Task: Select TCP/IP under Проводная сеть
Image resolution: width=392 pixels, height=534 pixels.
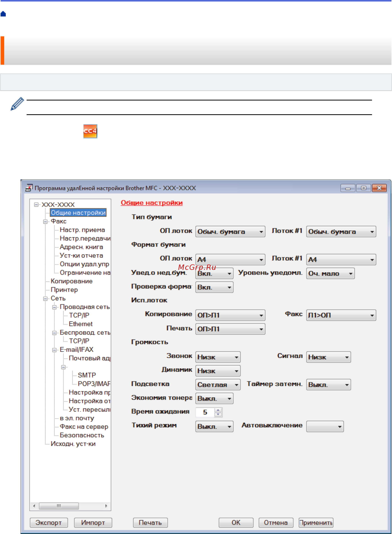Action: [79, 315]
